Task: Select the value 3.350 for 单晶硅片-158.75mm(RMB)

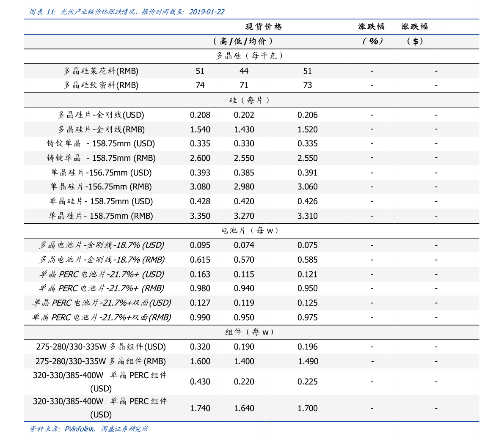Action: tap(200, 216)
